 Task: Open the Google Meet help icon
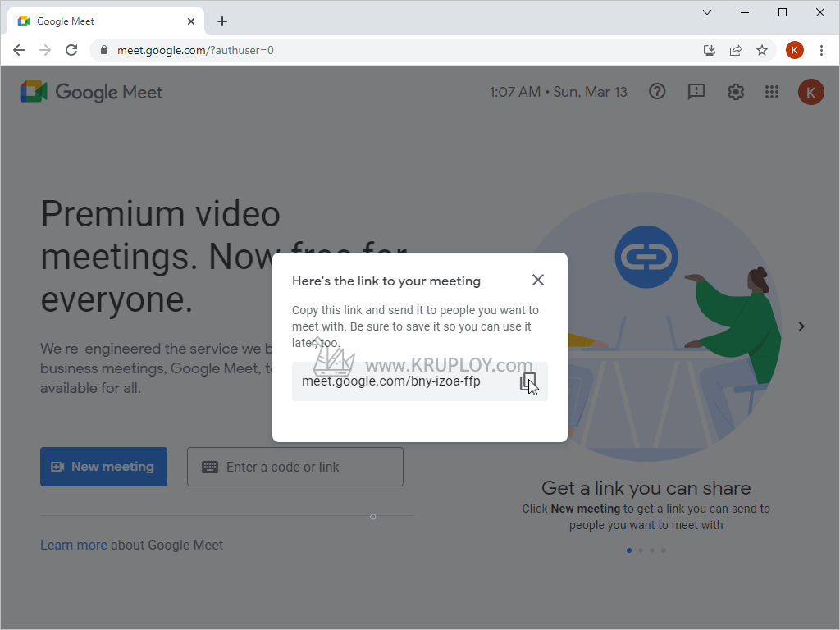(657, 92)
